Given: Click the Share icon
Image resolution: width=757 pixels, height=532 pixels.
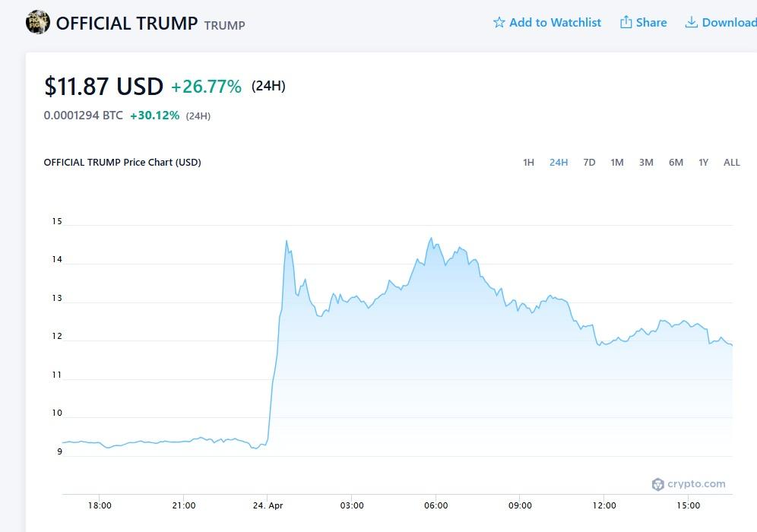Looking at the screenshot, I should (626, 23).
